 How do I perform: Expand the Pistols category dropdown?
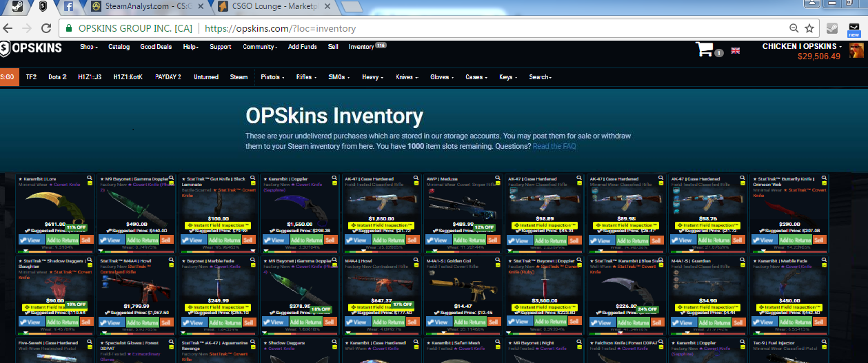[272, 77]
